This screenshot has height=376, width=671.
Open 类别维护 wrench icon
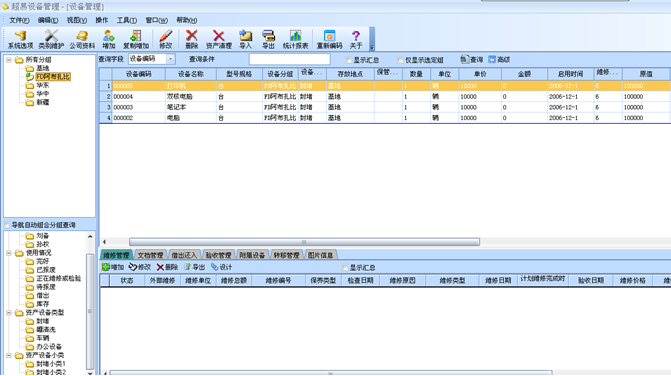pyautogui.click(x=51, y=39)
